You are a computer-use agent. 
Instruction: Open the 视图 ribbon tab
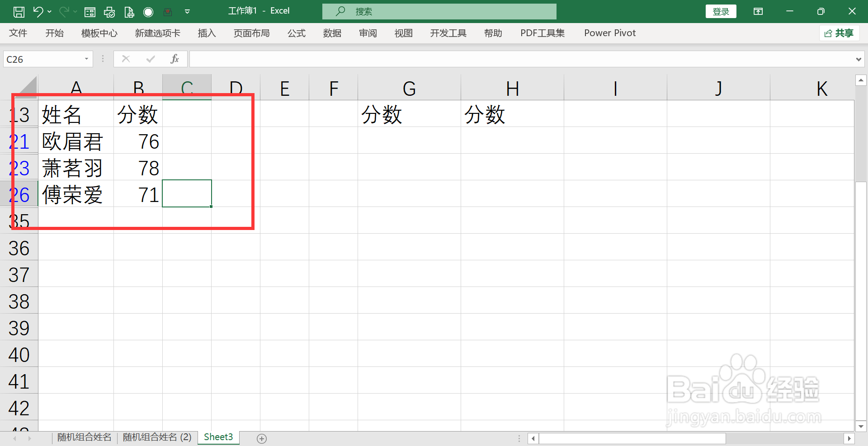[x=404, y=33]
